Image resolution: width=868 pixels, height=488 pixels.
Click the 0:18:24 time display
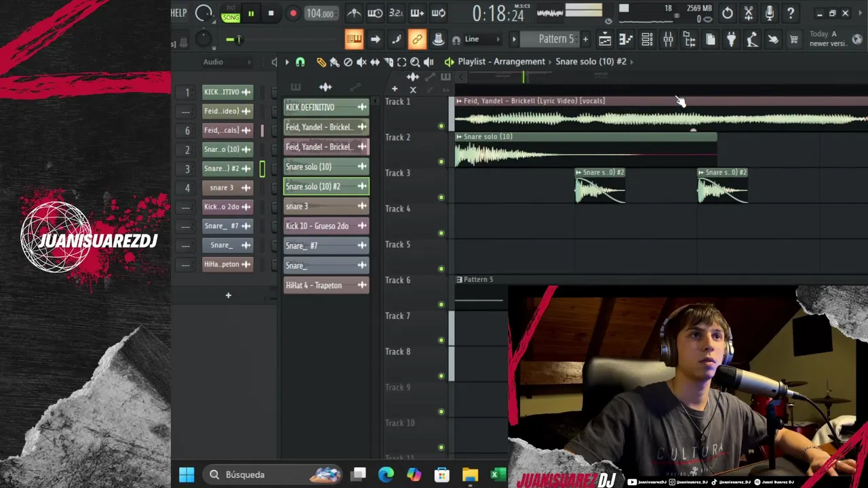pos(498,14)
